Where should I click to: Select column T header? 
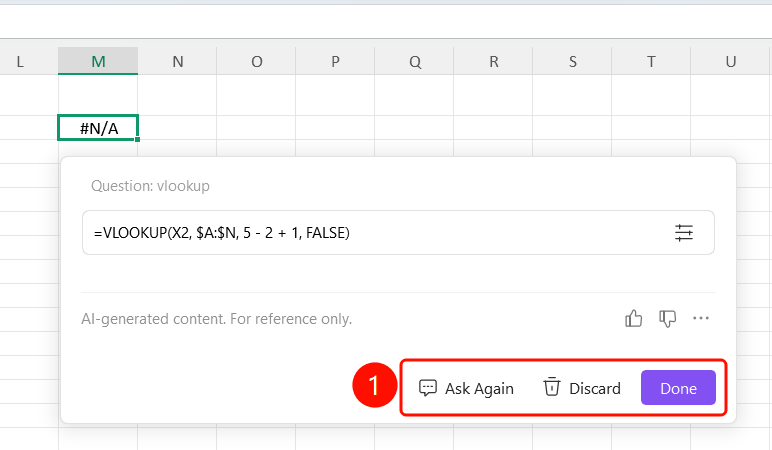click(x=651, y=62)
